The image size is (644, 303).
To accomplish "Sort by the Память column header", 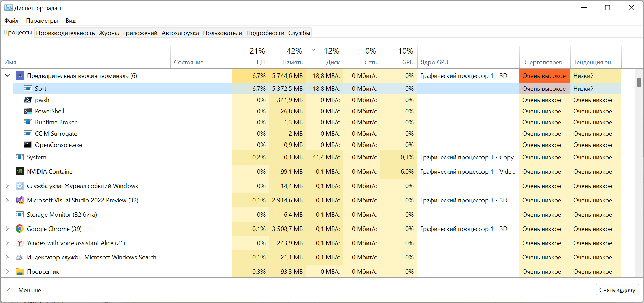I will pyautogui.click(x=288, y=57).
